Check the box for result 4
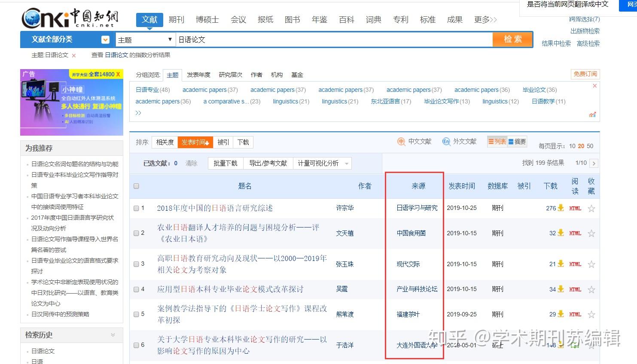Screen dimensions: 637x364 (136, 289)
